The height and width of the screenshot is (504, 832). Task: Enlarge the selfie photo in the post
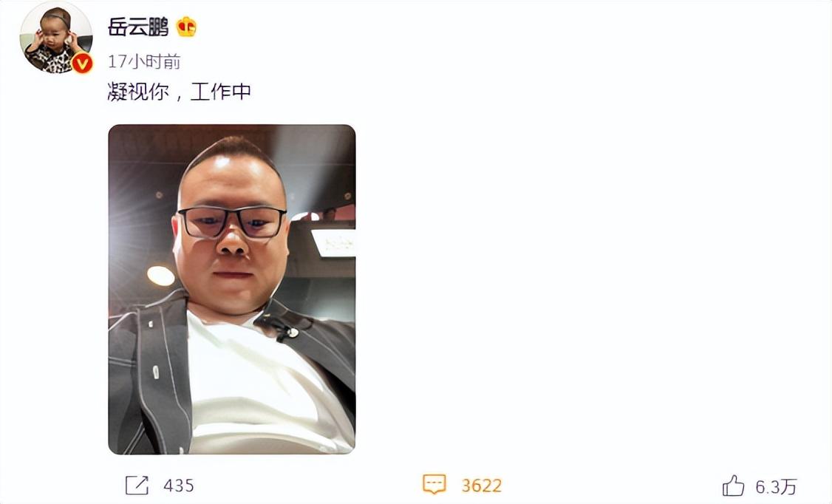pyautogui.click(x=232, y=289)
